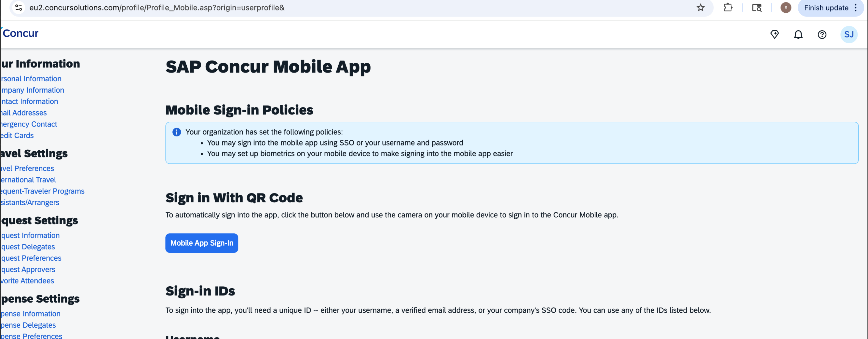Click the diamond tag icon in Concur header
868x339 pixels.
[x=775, y=34]
